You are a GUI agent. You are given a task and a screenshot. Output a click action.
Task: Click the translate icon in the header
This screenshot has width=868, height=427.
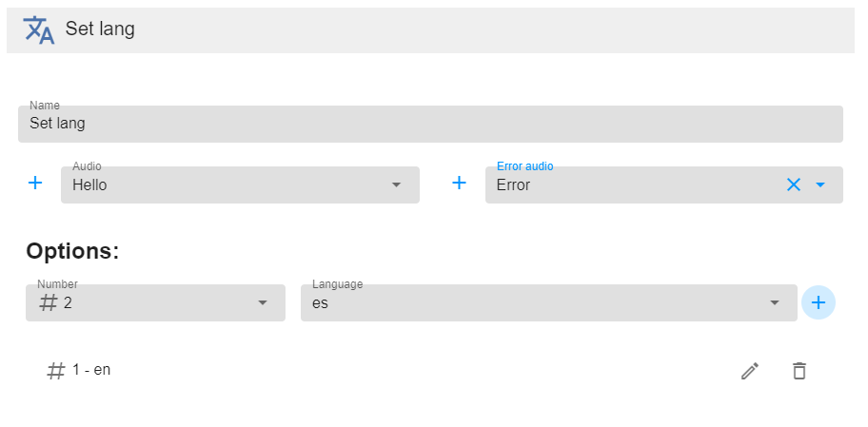click(x=38, y=29)
